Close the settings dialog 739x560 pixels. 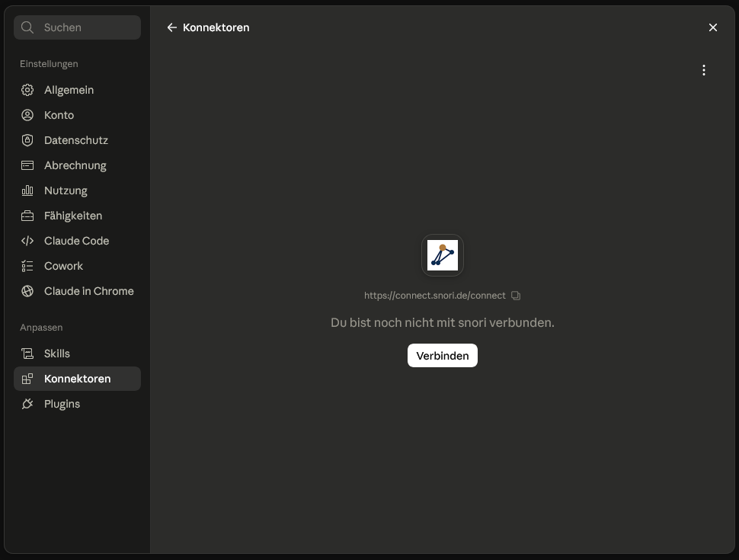pos(712,28)
